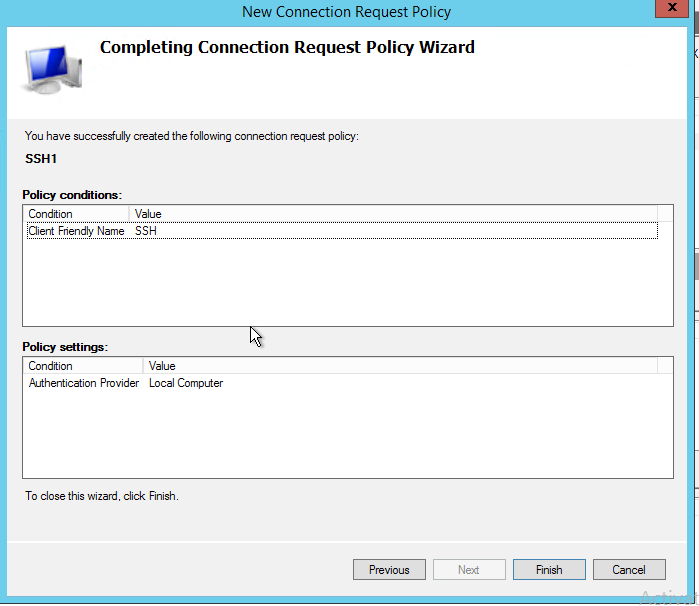Click empty area in Policy settings list
The image size is (699, 606).
coord(346,435)
